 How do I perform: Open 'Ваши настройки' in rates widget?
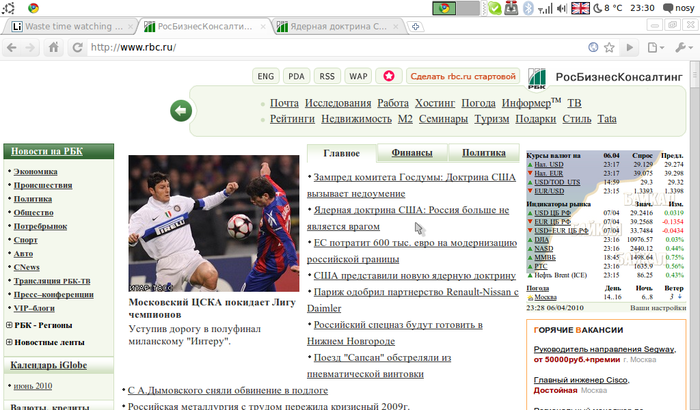coord(658,308)
